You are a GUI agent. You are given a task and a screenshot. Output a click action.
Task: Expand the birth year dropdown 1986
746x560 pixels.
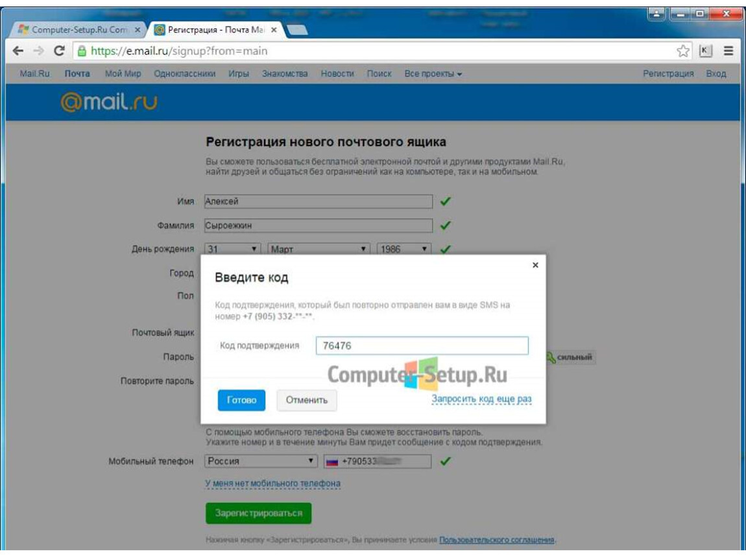pos(404,249)
